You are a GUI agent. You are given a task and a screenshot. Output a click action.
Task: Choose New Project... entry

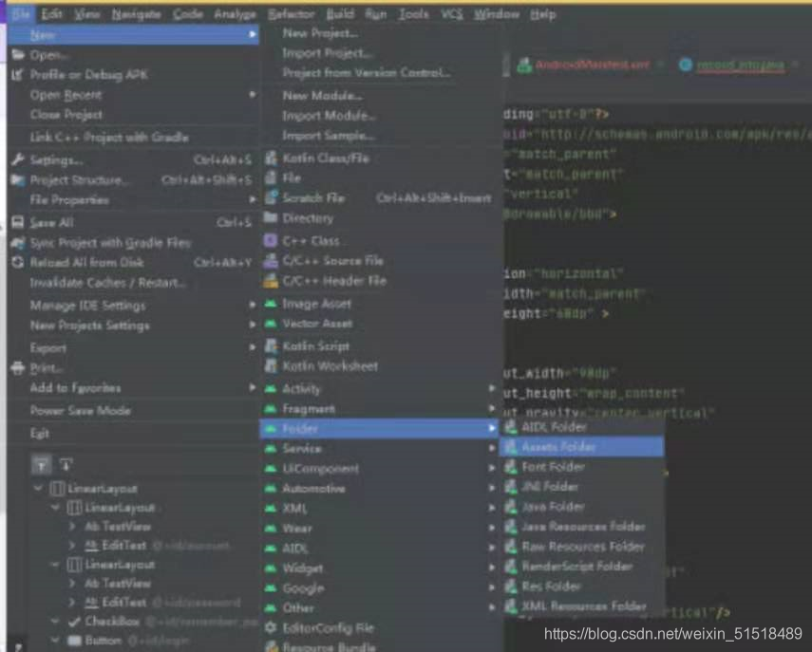coord(380,33)
